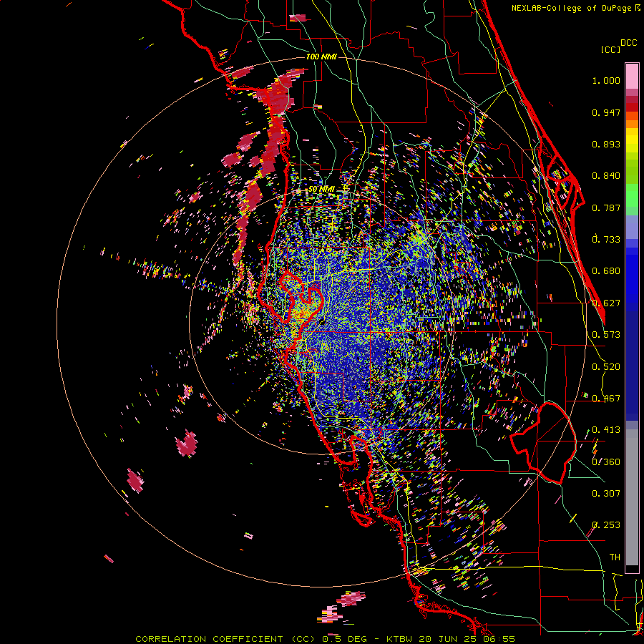Click the 50 NMI range ring label

click(321, 190)
